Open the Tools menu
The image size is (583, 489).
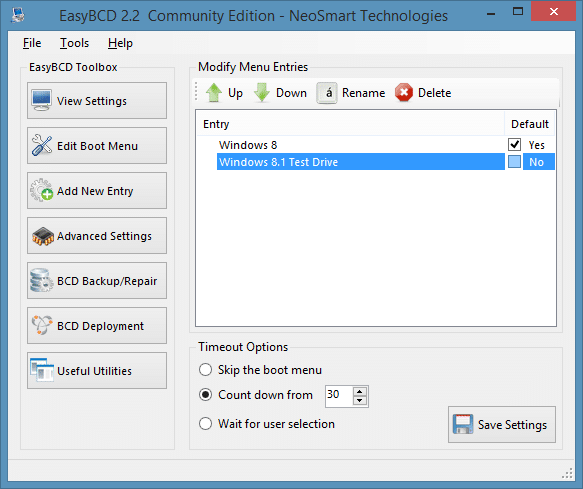click(x=74, y=43)
